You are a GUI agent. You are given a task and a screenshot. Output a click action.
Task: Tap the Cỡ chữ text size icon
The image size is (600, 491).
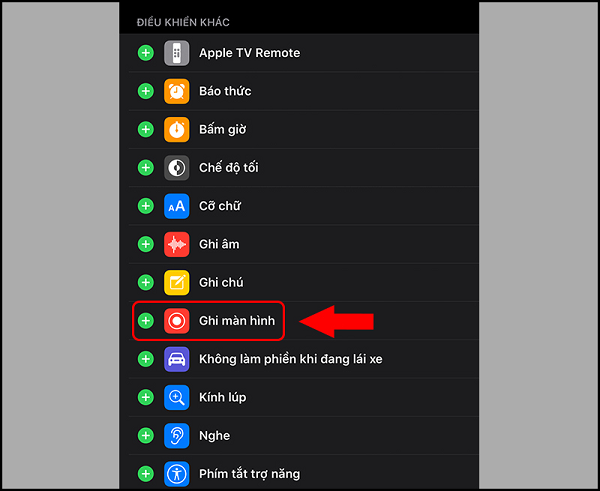176,206
